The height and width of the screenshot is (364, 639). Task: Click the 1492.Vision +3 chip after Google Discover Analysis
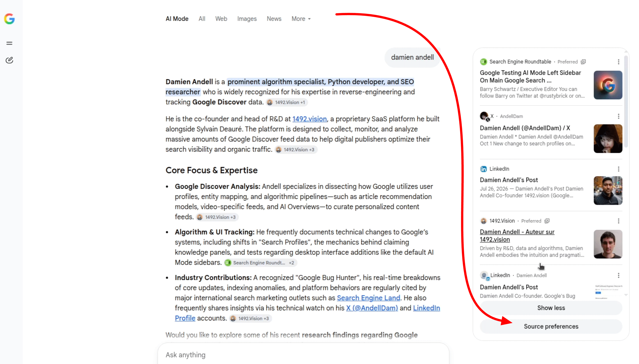coord(217,217)
